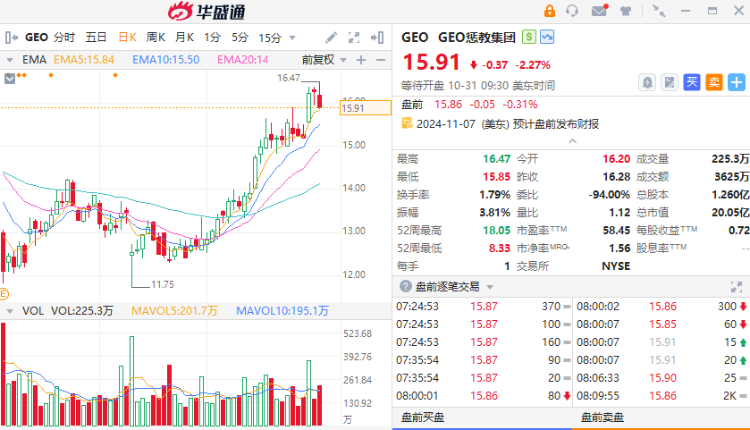The height and width of the screenshot is (430, 750).
Task: Open the 2024-11-07 earnings release notice
Action: pos(507,124)
